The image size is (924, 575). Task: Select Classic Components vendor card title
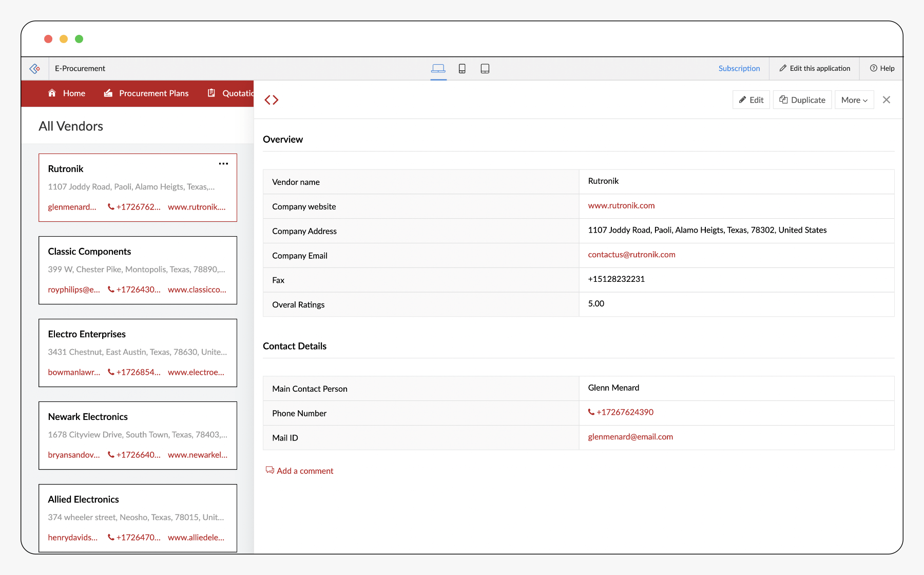point(89,252)
